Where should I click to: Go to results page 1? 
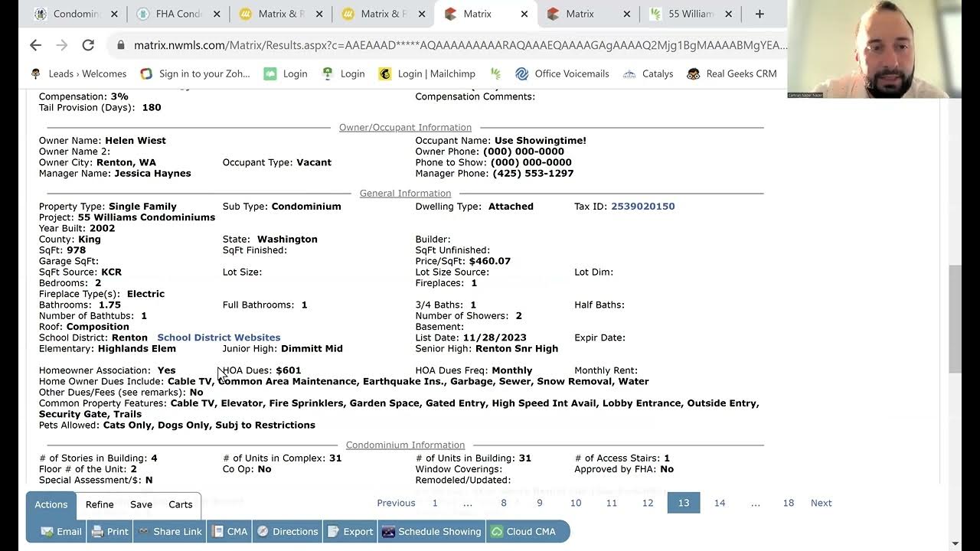435,503
